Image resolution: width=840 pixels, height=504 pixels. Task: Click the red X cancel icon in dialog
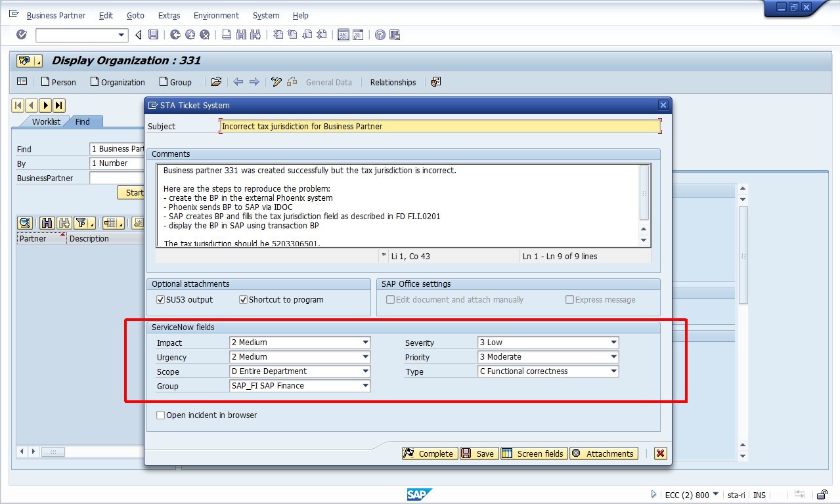[x=660, y=453]
